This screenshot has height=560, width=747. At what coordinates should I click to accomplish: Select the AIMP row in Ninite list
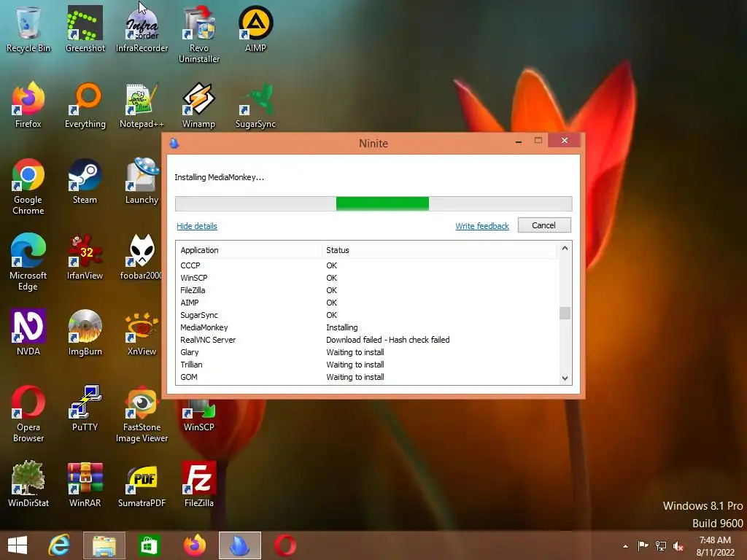(367, 303)
